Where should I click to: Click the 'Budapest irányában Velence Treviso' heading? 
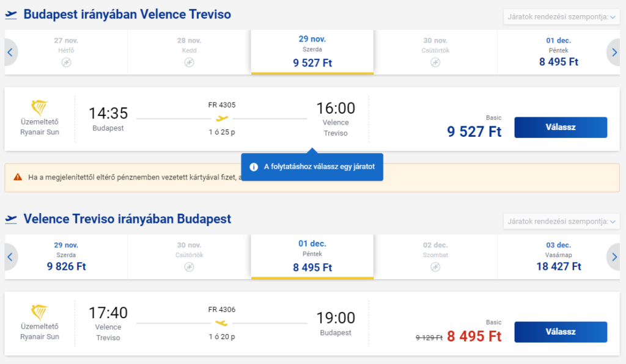coord(127,15)
